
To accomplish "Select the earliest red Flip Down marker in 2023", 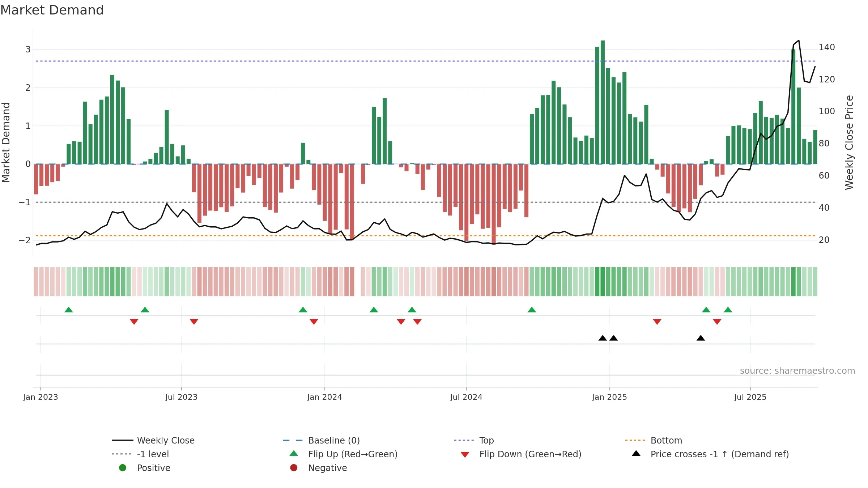I will pyautogui.click(x=134, y=322).
